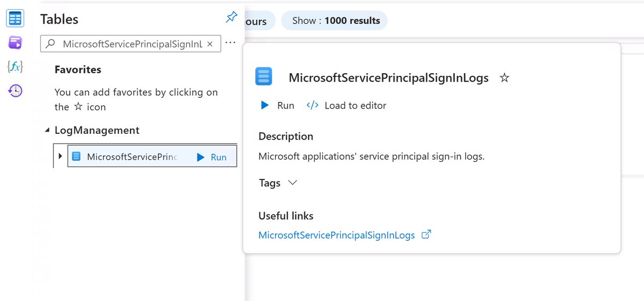Open the Tables sidebar icon
The image size is (644, 301).
[x=15, y=18]
